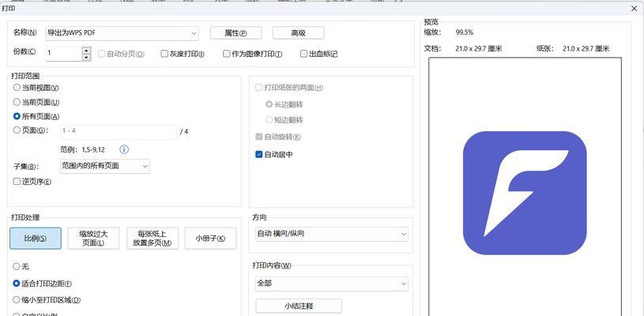Click the copies number input field
The height and width of the screenshot is (316, 644).
click(64, 54)
